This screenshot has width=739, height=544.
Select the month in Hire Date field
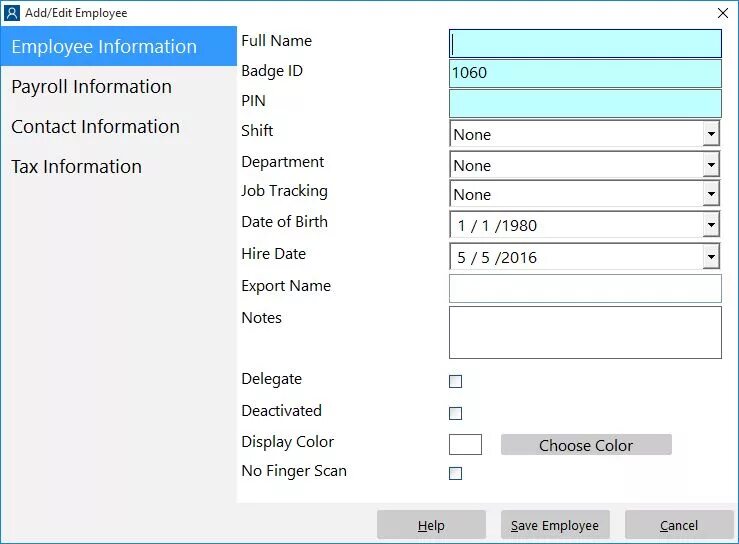click(461, 258)
